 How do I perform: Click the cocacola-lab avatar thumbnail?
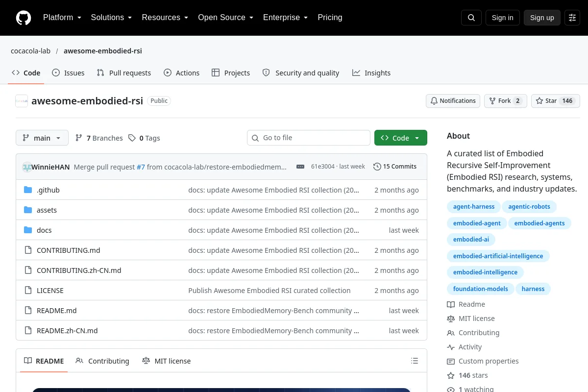pos(22,101)
